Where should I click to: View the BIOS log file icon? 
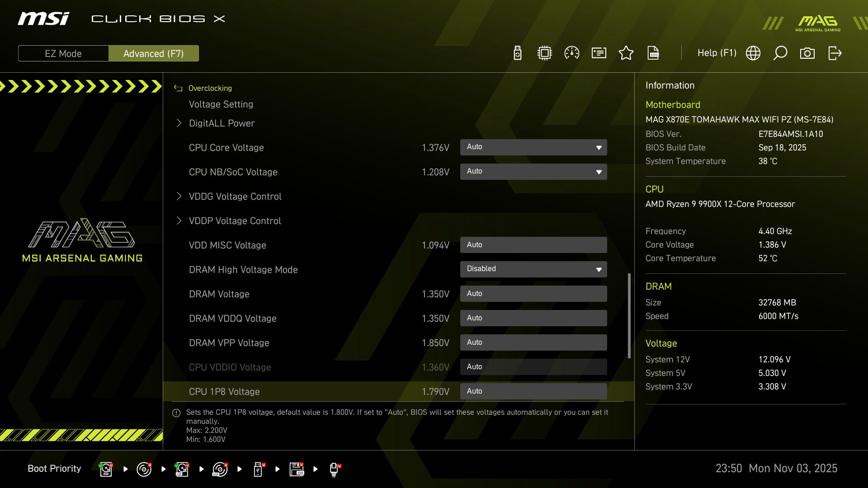(653, 53)
